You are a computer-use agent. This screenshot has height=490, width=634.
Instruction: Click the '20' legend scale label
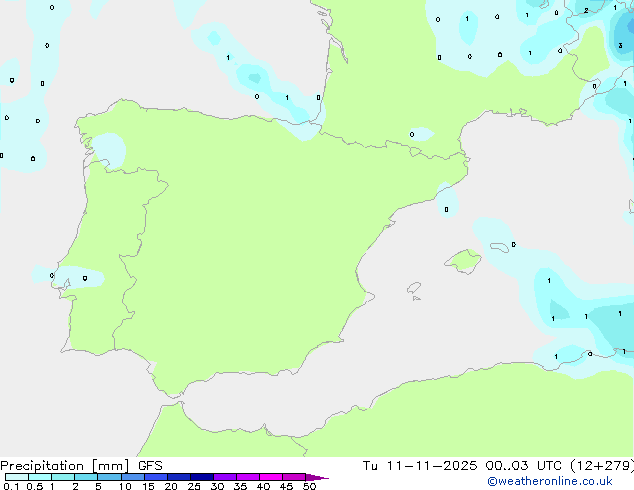(x=171, y=486)
